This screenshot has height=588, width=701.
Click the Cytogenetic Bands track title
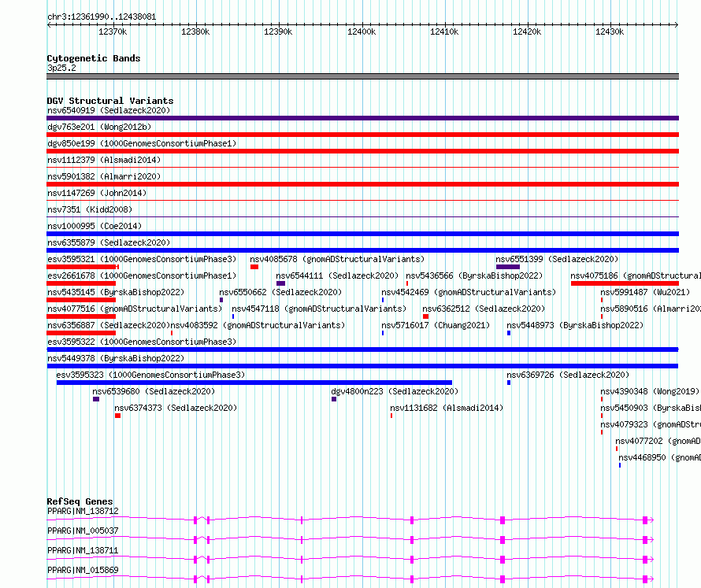(94, 58)
